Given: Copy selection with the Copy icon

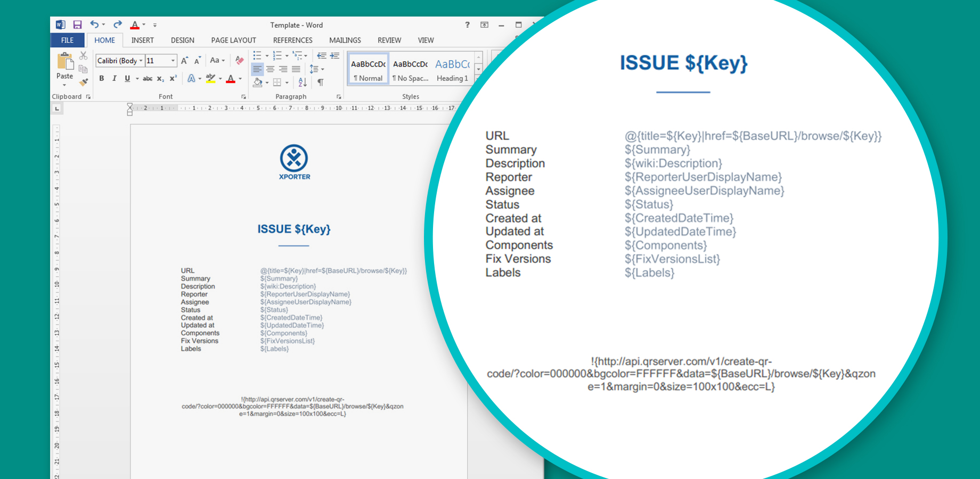Looking at the screenshot, I should coord(83,69).
